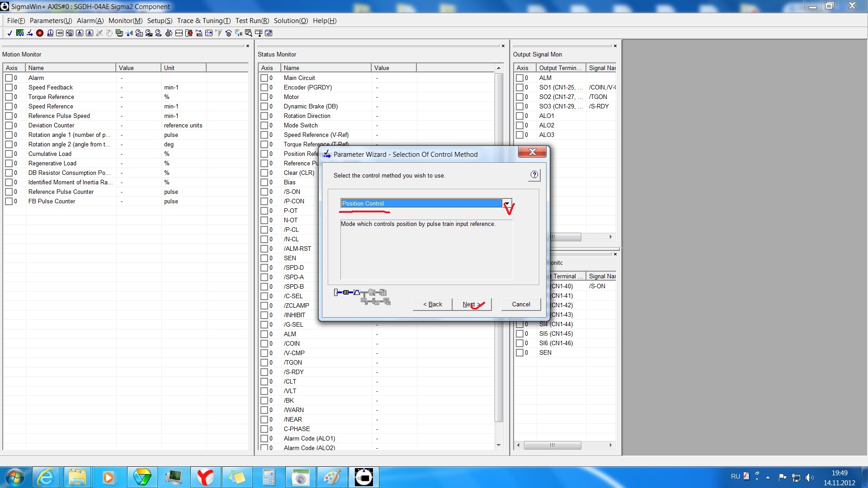Open the Parameters menu

click(51, 21)
